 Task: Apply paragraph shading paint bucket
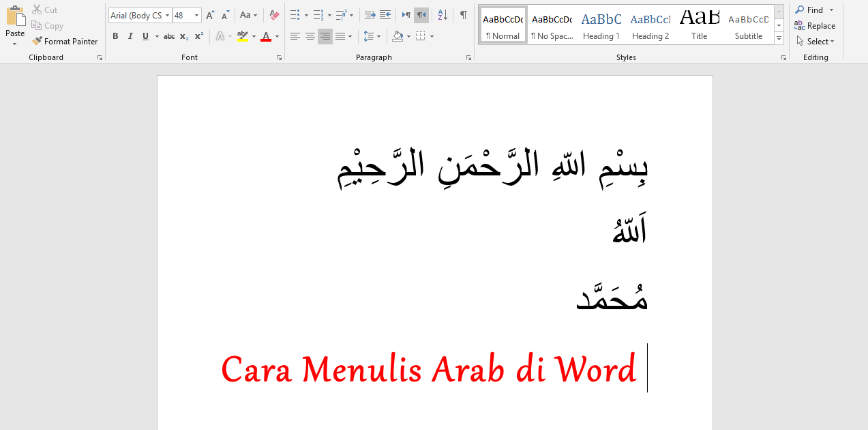(398, 36)
